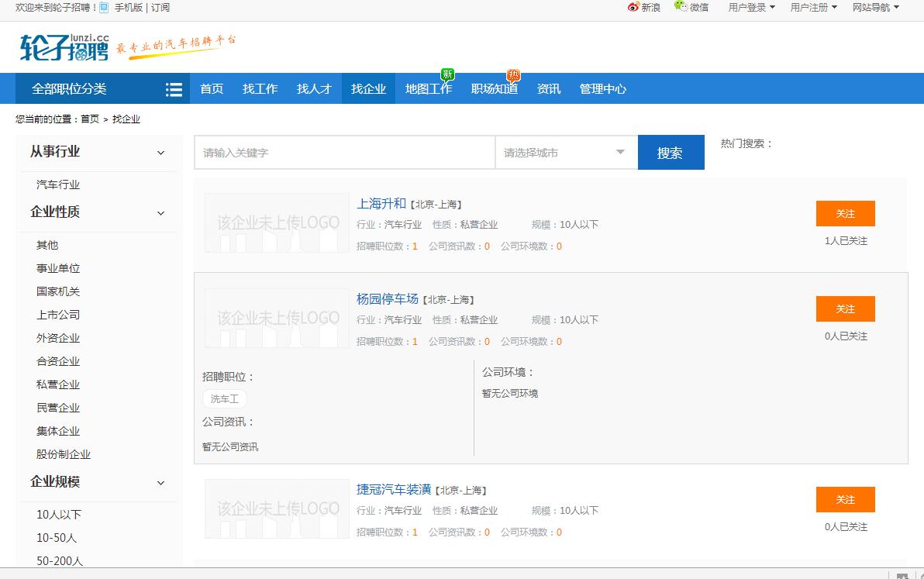The width and height of the screenshot is (924, 579).
Task: Click 杨园停车场 logo placeholder thumbnail
Action: click(x=277, y=318)
